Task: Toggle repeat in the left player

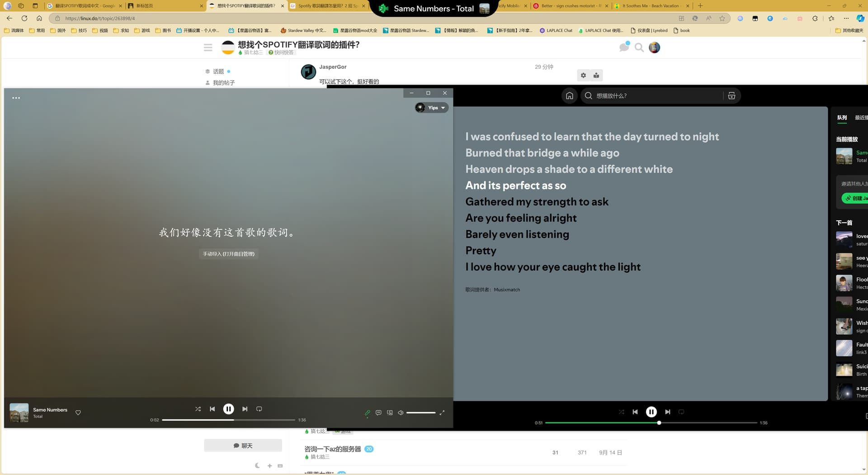Action: click(259, 409)
